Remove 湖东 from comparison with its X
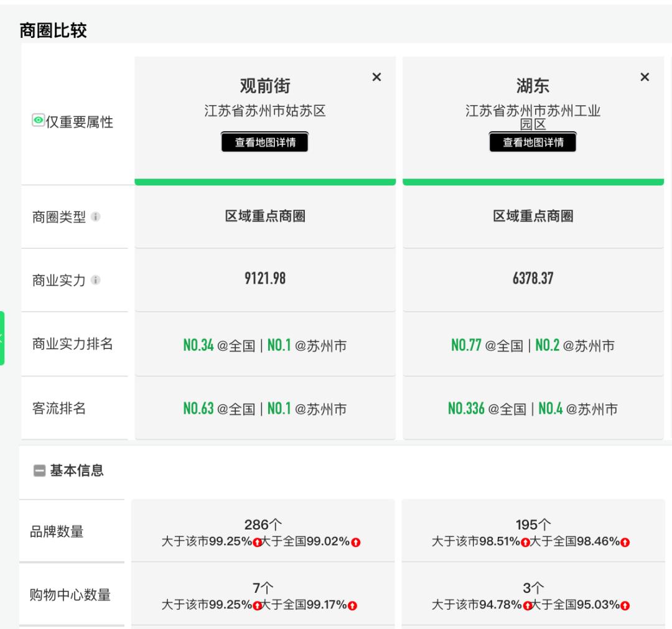The image size is (672, 629). (645, 77)
